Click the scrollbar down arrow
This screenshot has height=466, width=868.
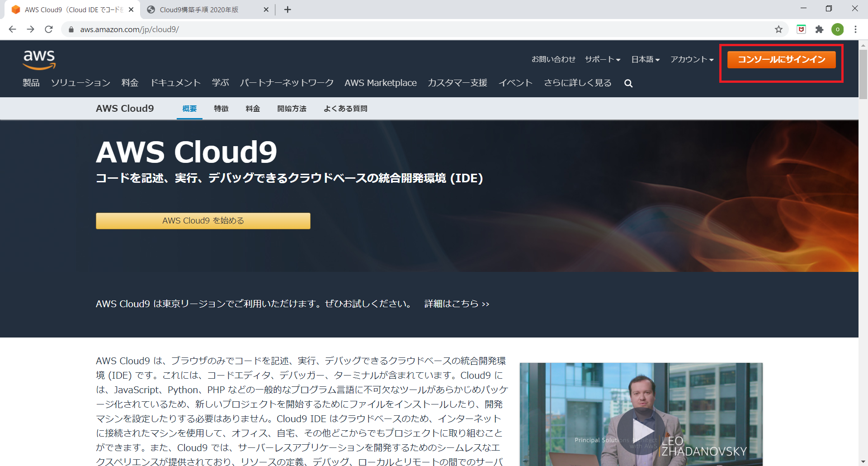tap(863, 461)
